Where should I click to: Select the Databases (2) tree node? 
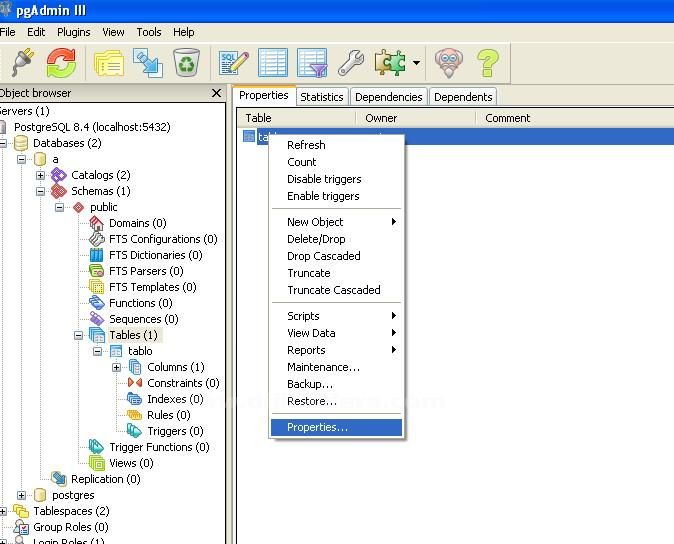click(67, 143)
